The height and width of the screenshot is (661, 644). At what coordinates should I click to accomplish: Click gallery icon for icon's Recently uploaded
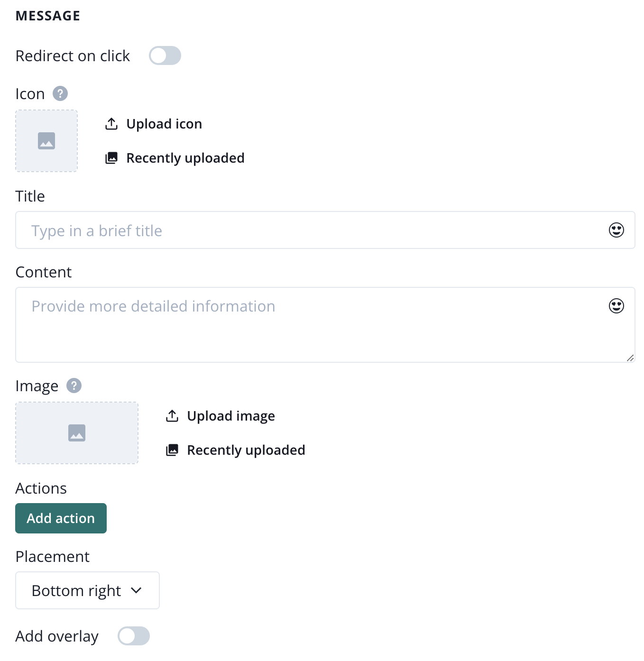point(111,158)
